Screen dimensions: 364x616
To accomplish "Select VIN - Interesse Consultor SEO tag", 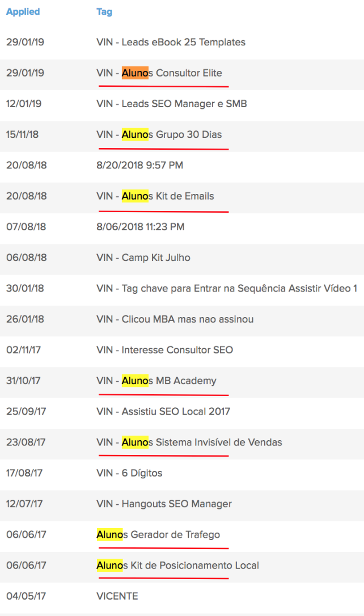I will pos(164,350).
